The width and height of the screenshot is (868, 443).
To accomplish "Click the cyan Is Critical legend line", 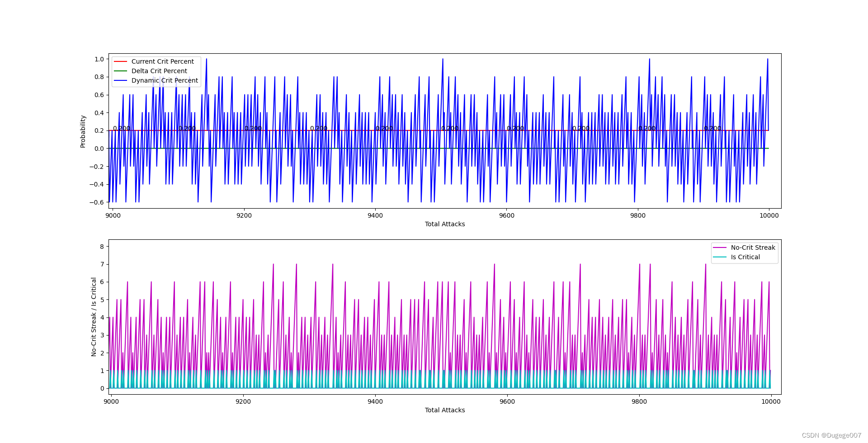I will click(720, 257).
